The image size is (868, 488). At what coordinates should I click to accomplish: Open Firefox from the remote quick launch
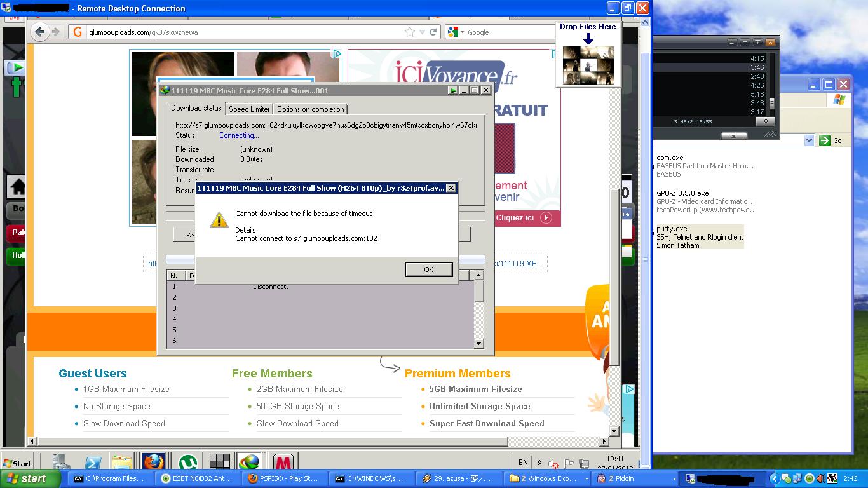point(154,463)
